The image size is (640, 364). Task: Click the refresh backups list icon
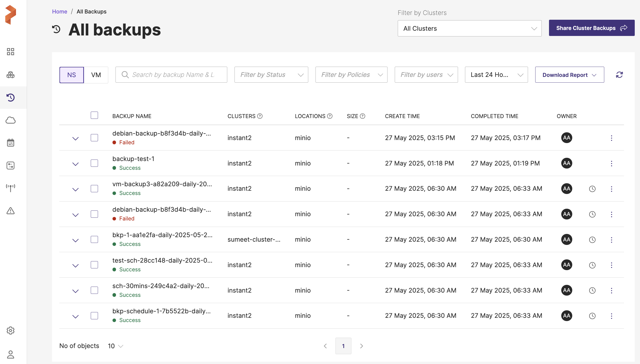tap(619, 75)
